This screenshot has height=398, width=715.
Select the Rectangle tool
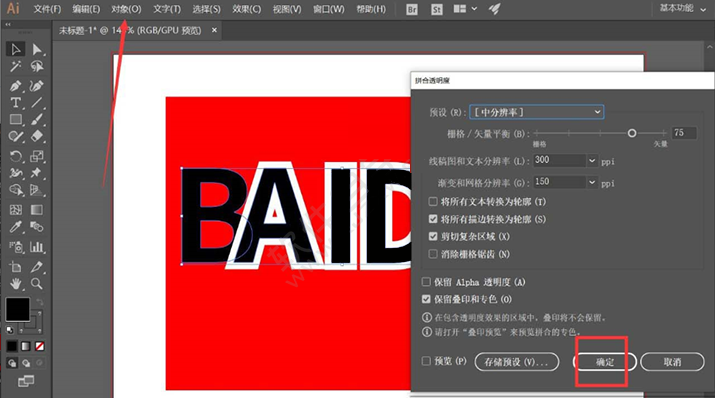pos(16,119)
